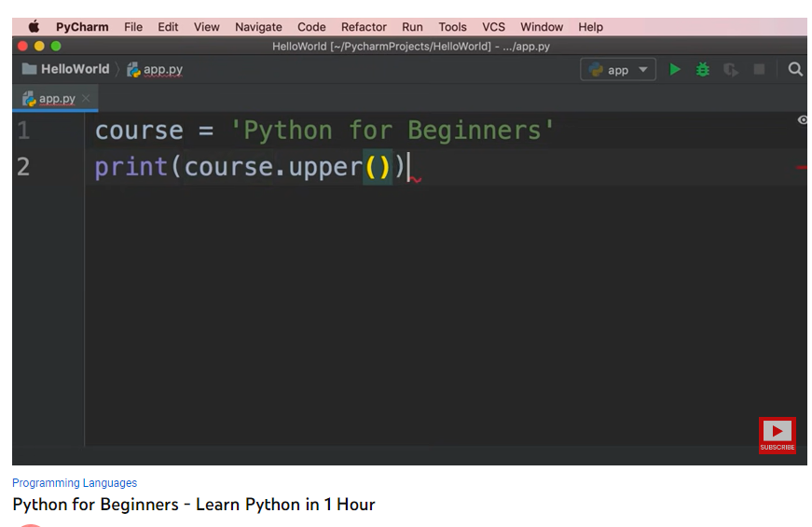The height and width of the screenshot is (527, 812).
Task: Open the Refactor menu
Action: (364, 27)
